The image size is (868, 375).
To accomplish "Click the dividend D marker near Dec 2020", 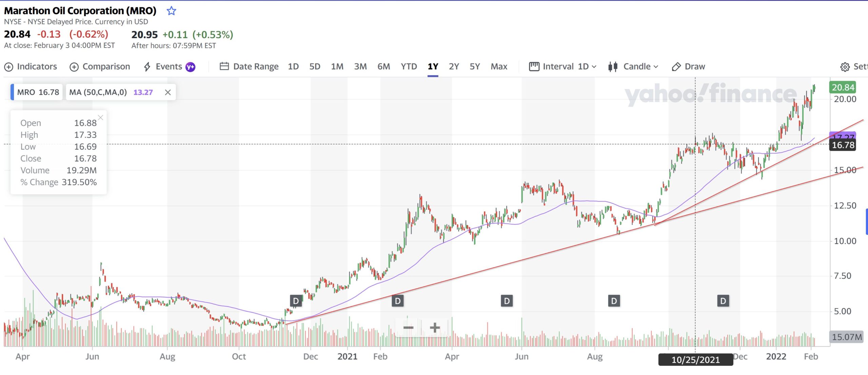I will click(296, 301).
